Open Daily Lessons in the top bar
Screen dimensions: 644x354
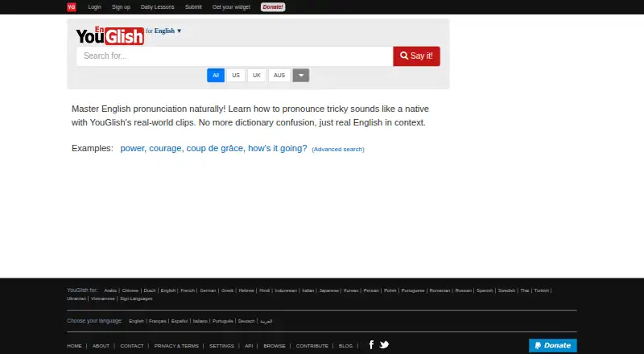[x=157, y=7]
